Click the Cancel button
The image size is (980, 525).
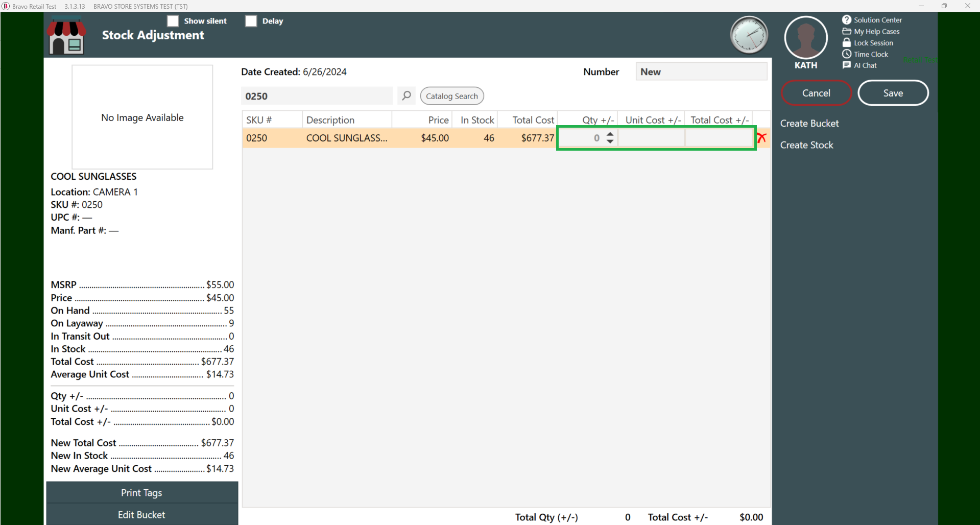point(816,93)
